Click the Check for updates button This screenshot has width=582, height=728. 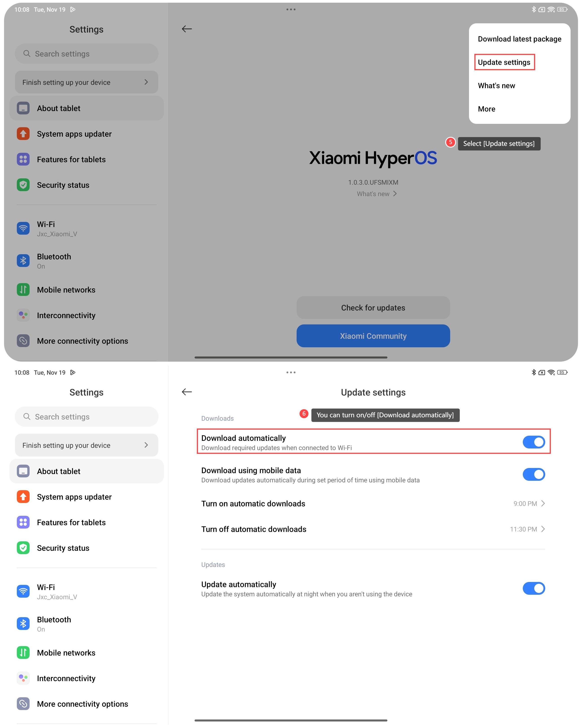pyautogui.click(x=373, y=308)
